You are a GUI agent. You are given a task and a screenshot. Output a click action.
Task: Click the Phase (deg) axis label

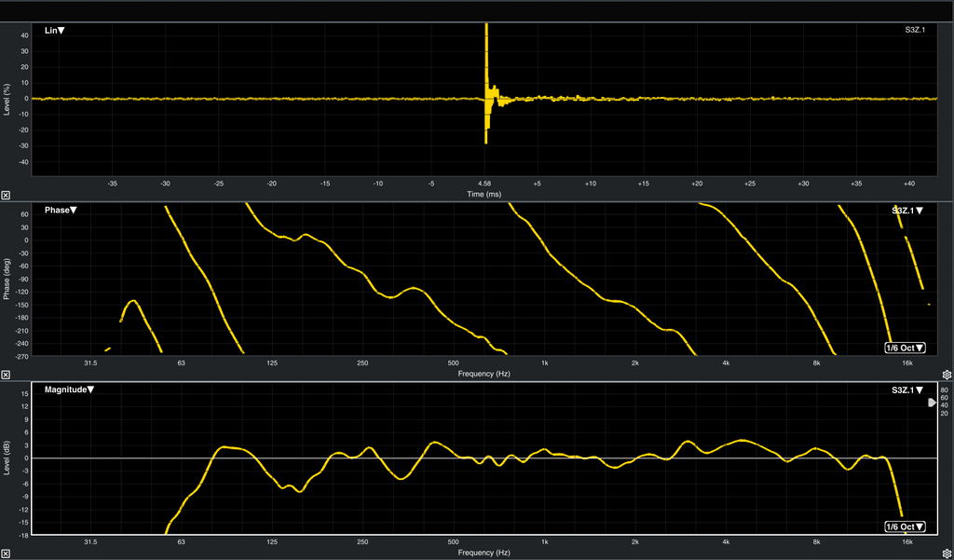(x=7, y=279)
